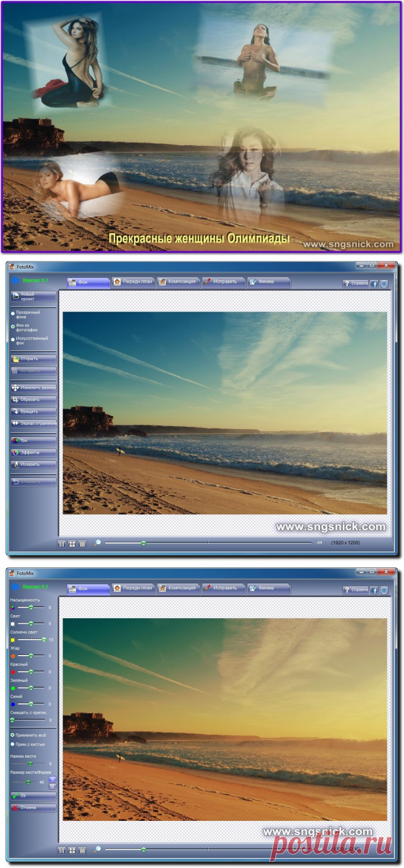
Task: Open the Изменить размер tool
Action: (34, 387)
